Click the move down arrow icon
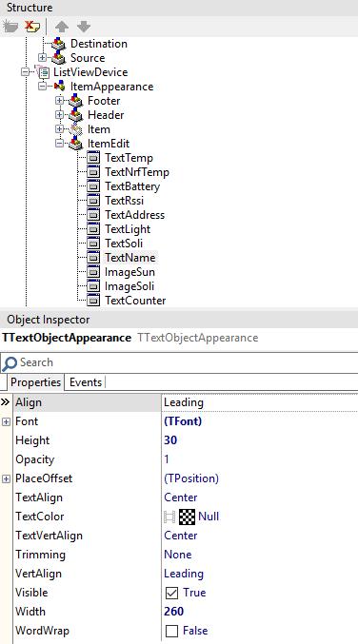 click(84, 27)
